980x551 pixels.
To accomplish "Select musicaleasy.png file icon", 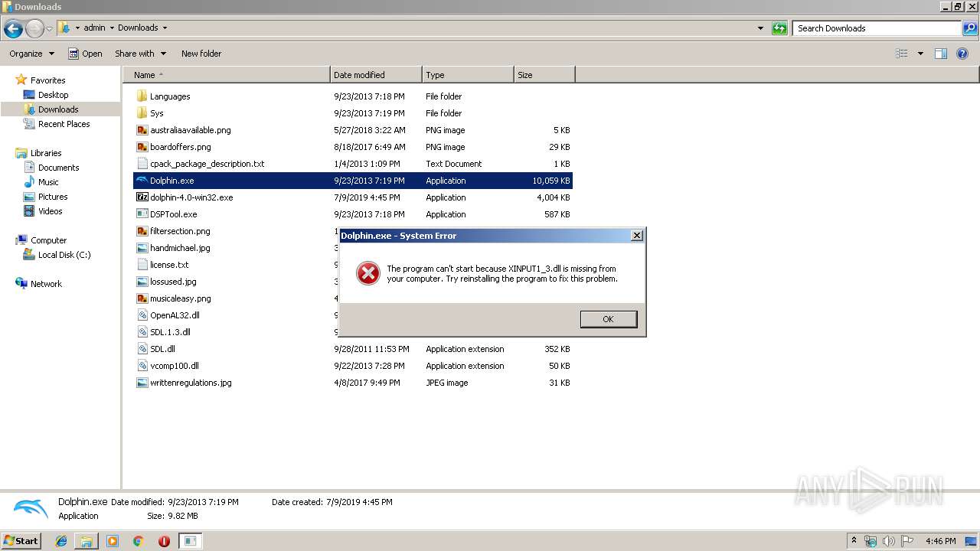I will click(x=142, y=298).
